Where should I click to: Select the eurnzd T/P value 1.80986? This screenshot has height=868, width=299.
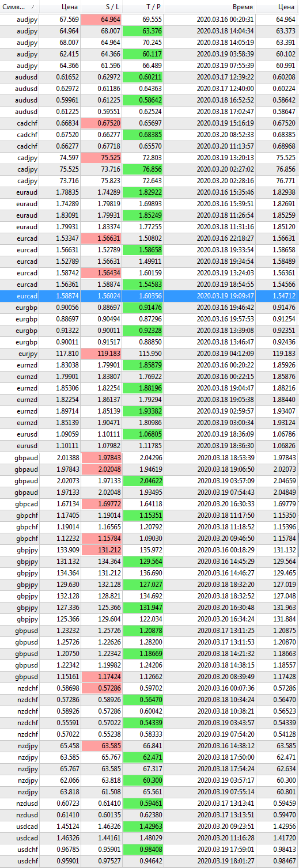coord(150,423)
